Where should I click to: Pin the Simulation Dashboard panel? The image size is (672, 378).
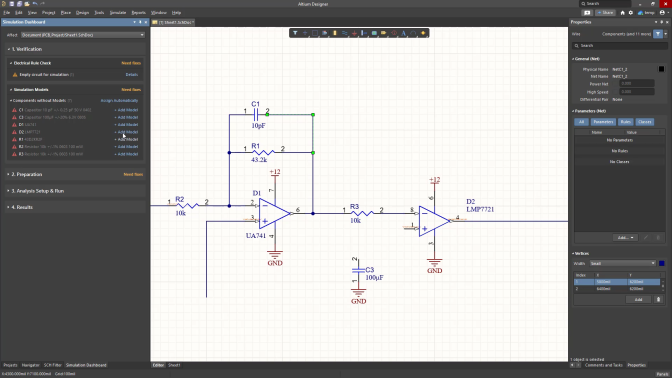[140, 22]
